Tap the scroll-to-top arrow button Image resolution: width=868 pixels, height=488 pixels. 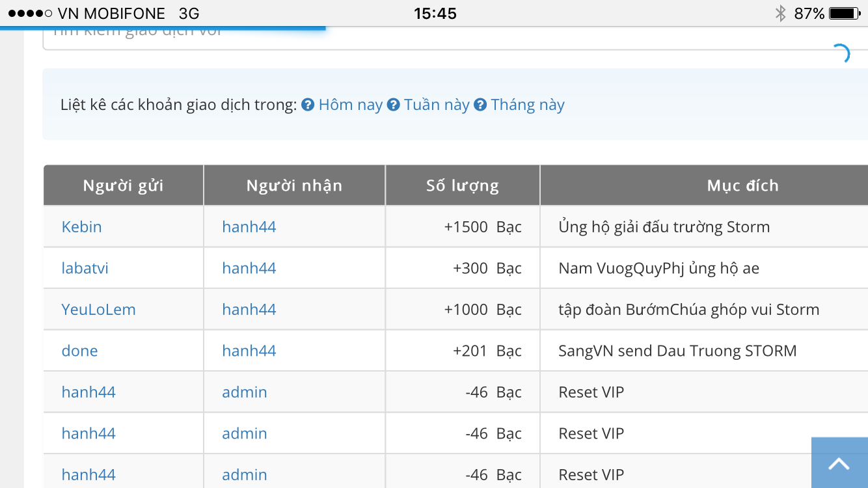pyautogui.click(x=839, y=463)
